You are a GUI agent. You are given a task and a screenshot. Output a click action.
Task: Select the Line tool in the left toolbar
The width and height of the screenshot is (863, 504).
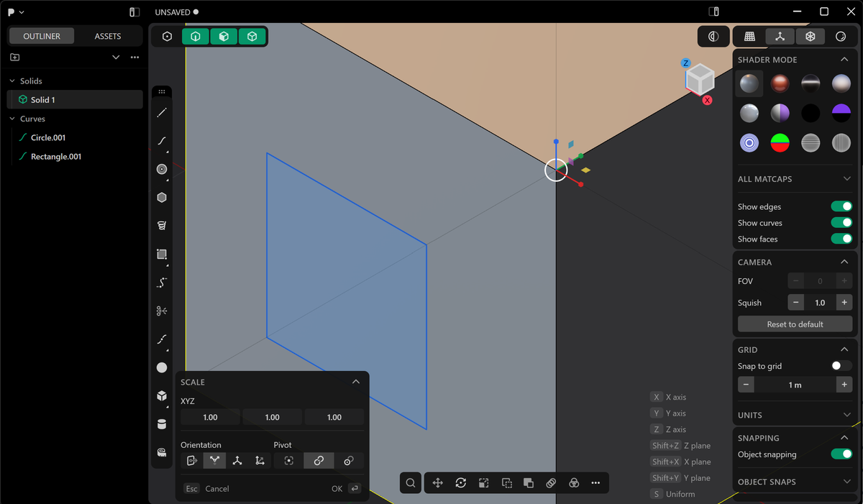pos(162,112)
